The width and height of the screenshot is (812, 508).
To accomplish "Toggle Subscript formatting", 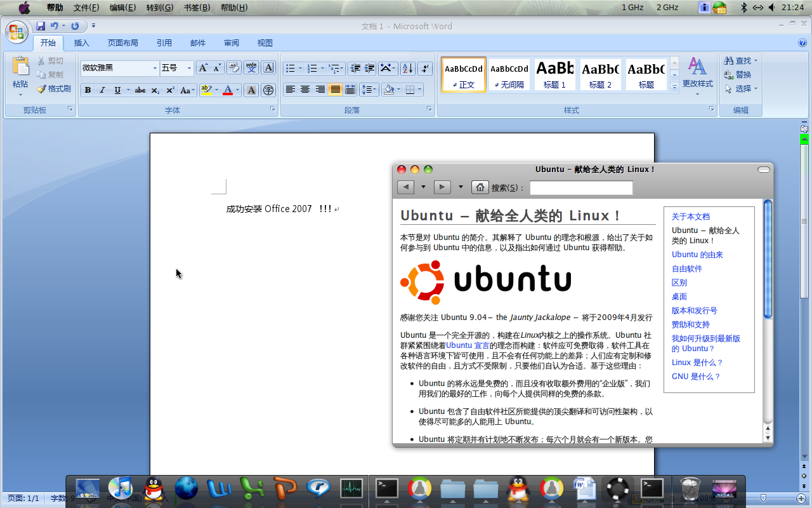I will 155,90.
